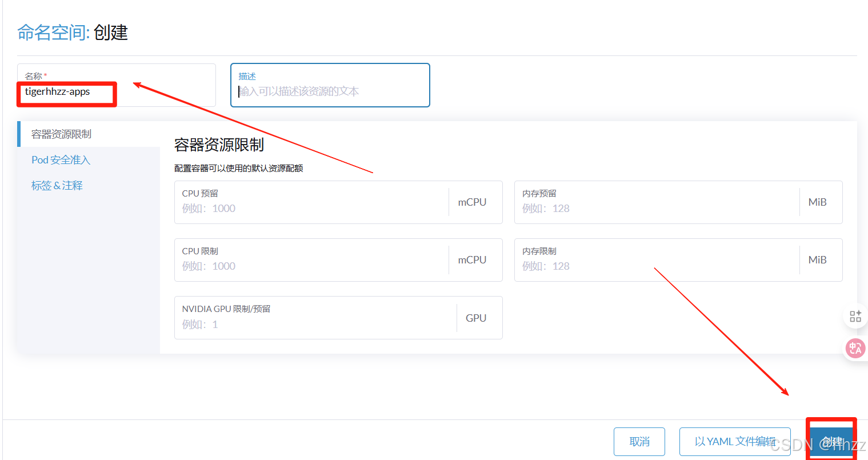Image resolution: width=868 pixels, height=460 pixels.
Task: Click the mCPU unit beside CPU 限制
Action: [x=472, y=260]
